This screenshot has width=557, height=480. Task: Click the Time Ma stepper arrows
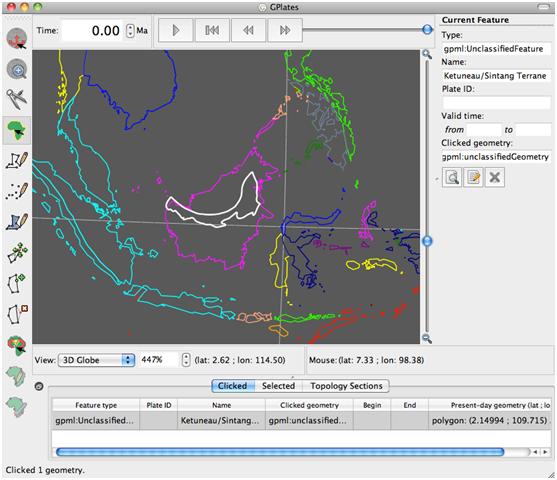130,31
